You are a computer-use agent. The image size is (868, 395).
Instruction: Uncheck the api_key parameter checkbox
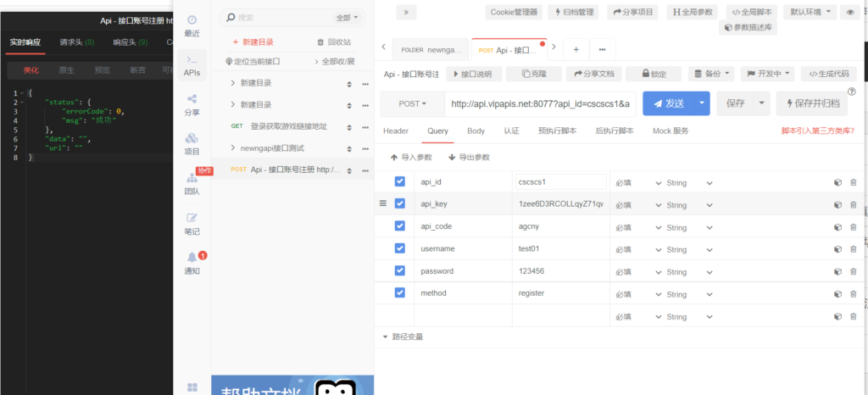pos(400,203)
